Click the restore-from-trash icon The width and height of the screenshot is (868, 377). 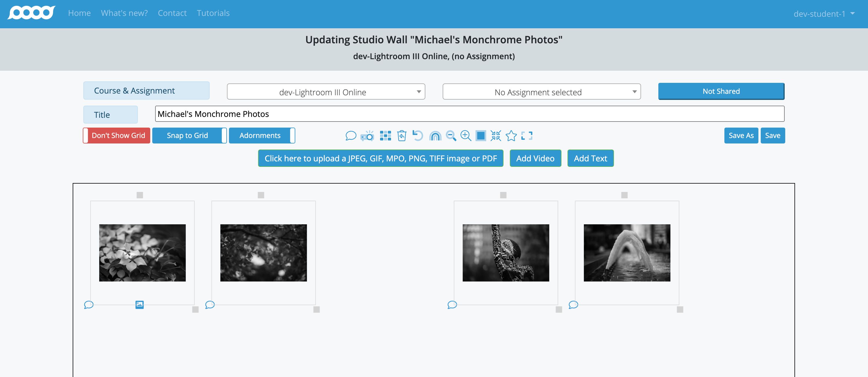click(402, 136)
